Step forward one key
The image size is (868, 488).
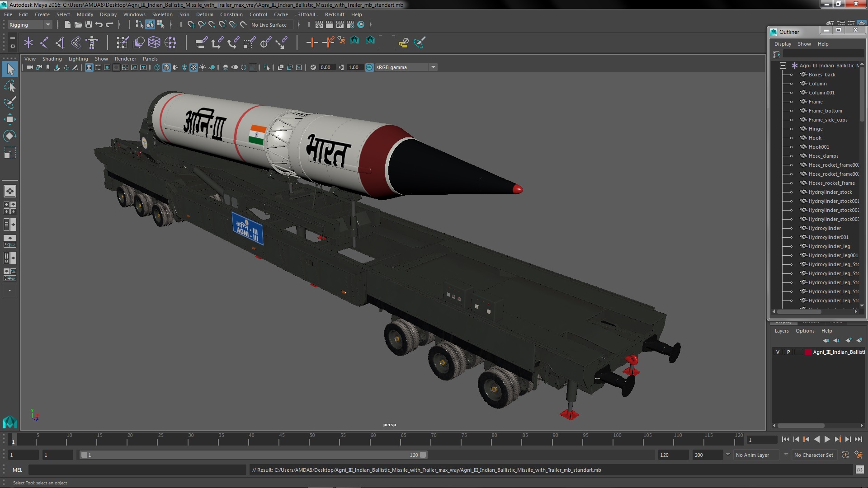[837, 440]
